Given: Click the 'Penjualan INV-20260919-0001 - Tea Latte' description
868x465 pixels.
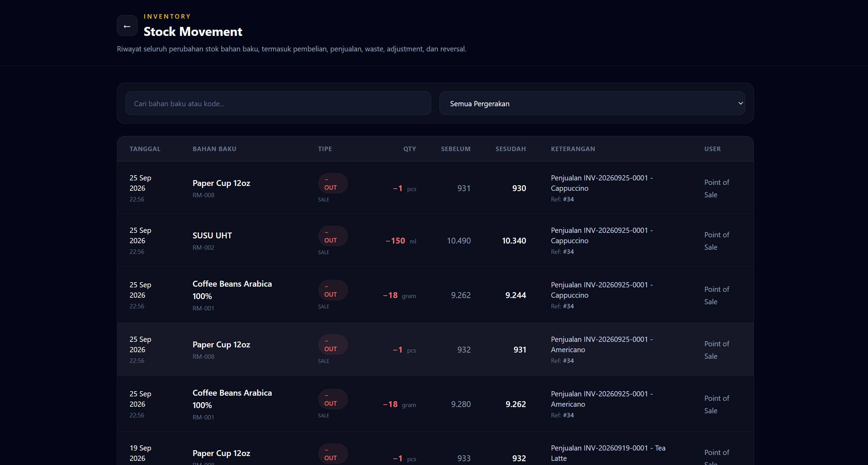Looking at the screenshot, I should (608, 453).
